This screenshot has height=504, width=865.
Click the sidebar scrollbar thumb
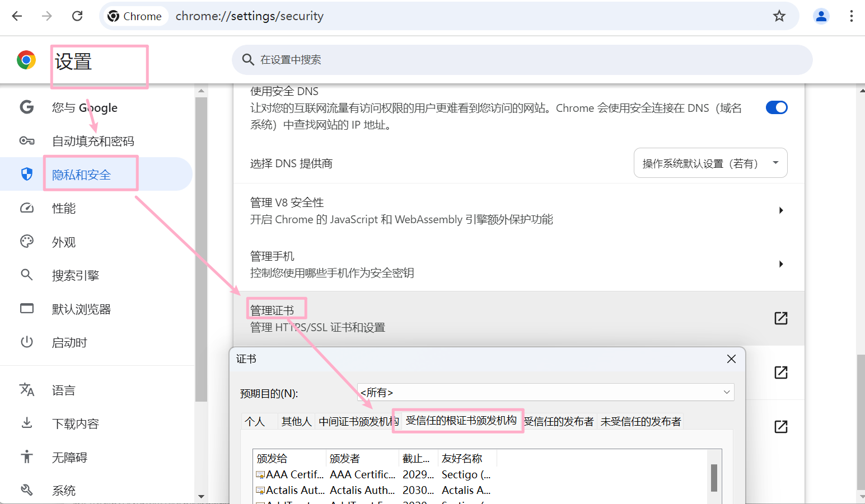point(201,249)
